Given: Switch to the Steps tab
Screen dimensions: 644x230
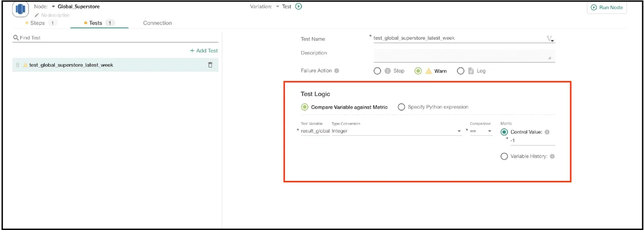Looking at the screenshot, I should [37, 23].
